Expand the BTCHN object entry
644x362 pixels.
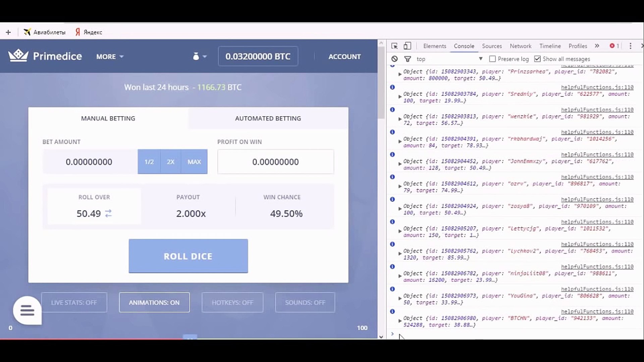click(400, 321)
